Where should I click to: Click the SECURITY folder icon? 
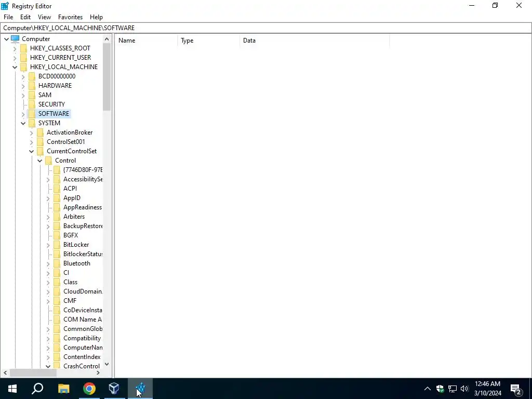click(32, 104)
